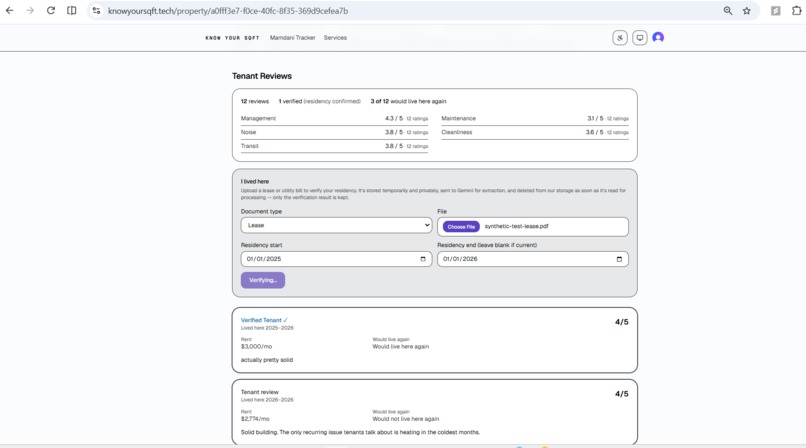Open the extensions puzzle-piece menu
Viewport: 806px width, 448px height.
tap(796, 11)
